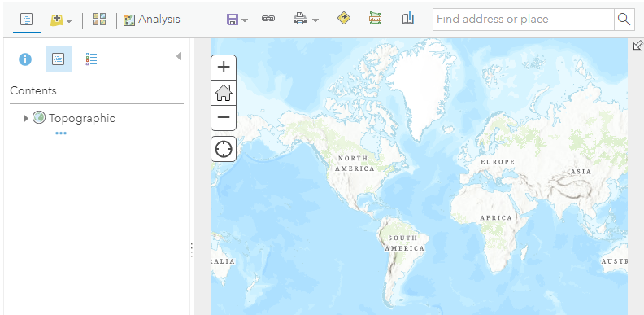Zoom in with the plus button
This screenshot has height=315, width=644.
click(x=224, y=67)
